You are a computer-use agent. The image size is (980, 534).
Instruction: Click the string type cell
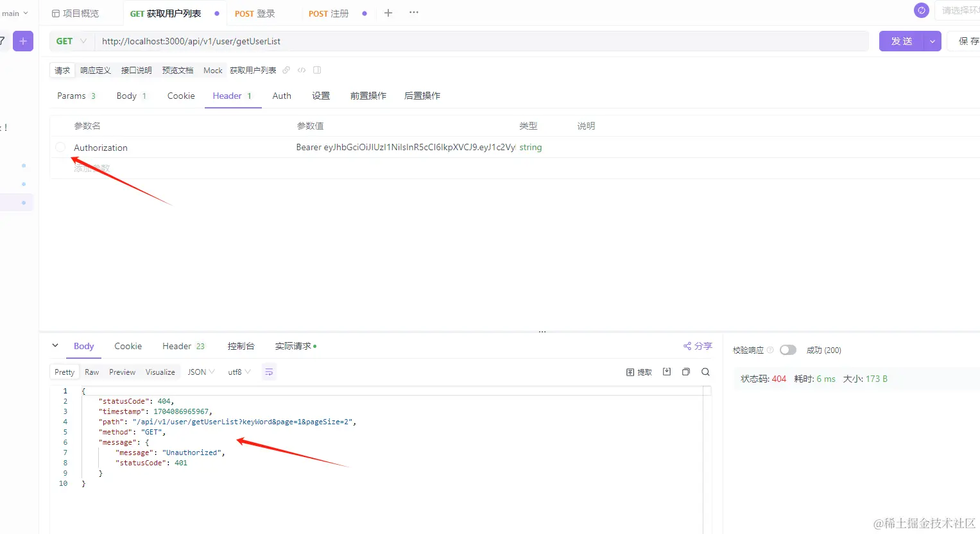[x=531, y=147]
